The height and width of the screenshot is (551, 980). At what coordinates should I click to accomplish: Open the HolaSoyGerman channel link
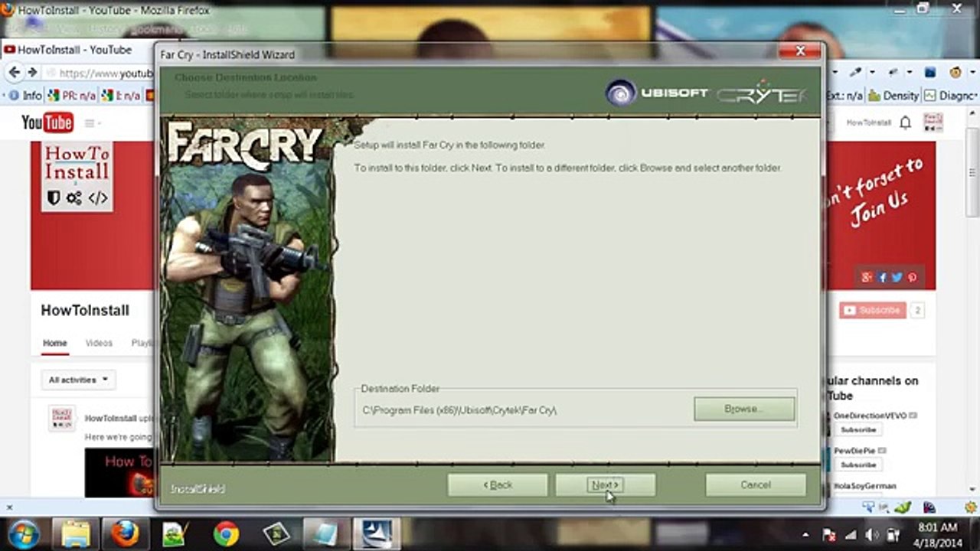point(864,486)
